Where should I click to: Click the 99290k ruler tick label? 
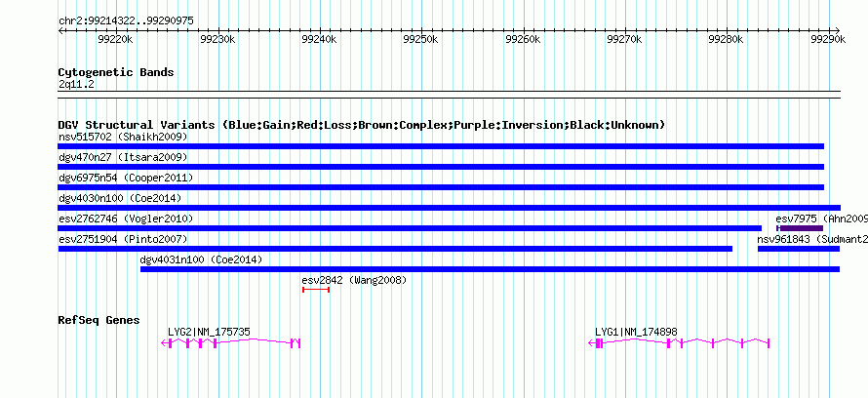click(x=828, y=40)
